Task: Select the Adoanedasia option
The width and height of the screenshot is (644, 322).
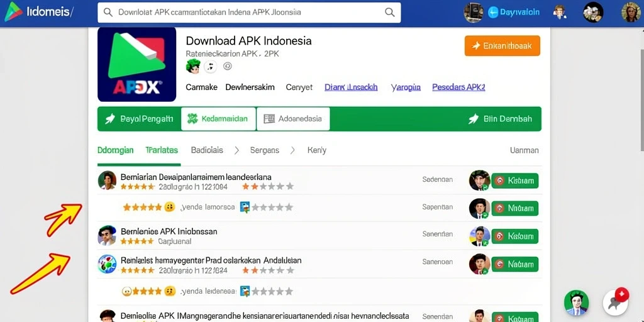Action: coord(293,119)
